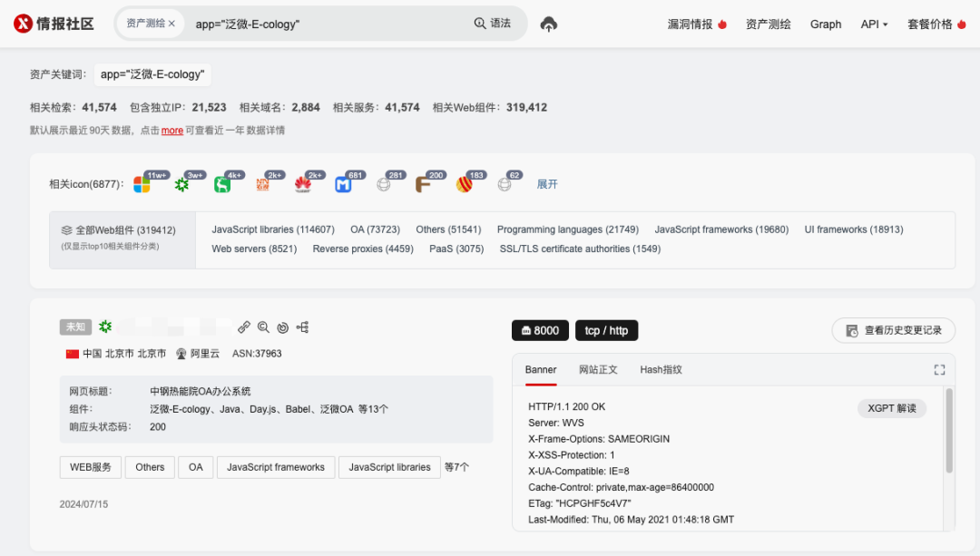Image resolution: width=980 pixels, height=556 pixels.
Task: Click the JavaScript frameworks tag on result
Action: [276, 467]
